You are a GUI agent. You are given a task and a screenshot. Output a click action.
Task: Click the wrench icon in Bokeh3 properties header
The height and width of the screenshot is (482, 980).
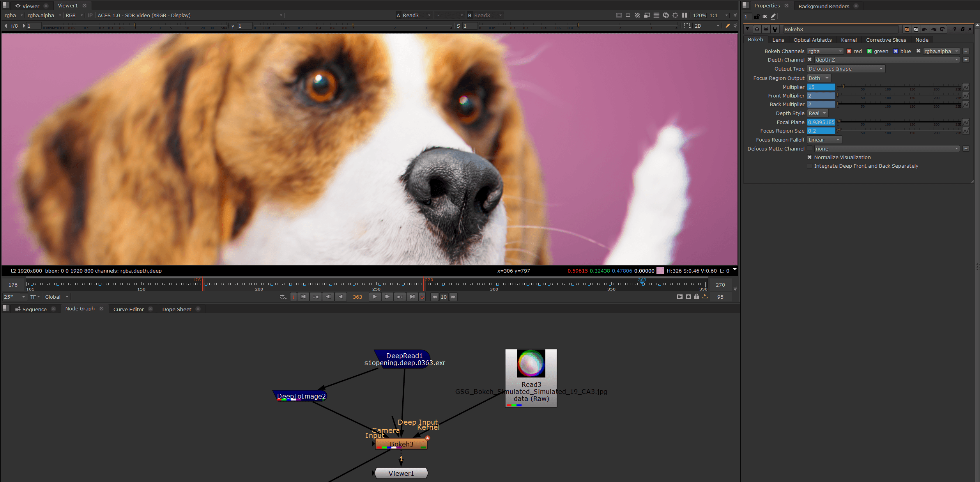(x=774, y=29)
